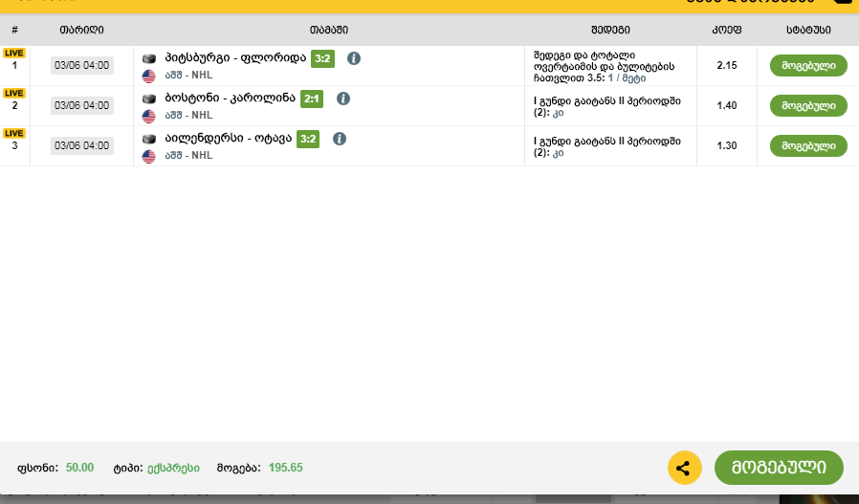Click USA flag in აილენდერსი - ოტავა row
The height and width of the screenshot is (504, 859).
coord(148,156)
